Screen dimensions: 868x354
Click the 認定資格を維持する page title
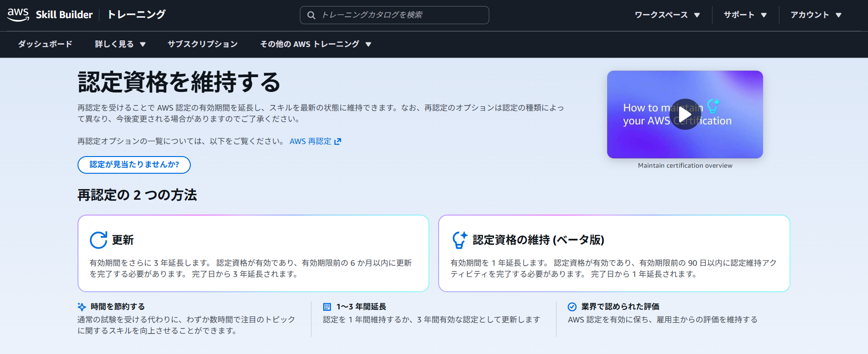pos(179,82)
